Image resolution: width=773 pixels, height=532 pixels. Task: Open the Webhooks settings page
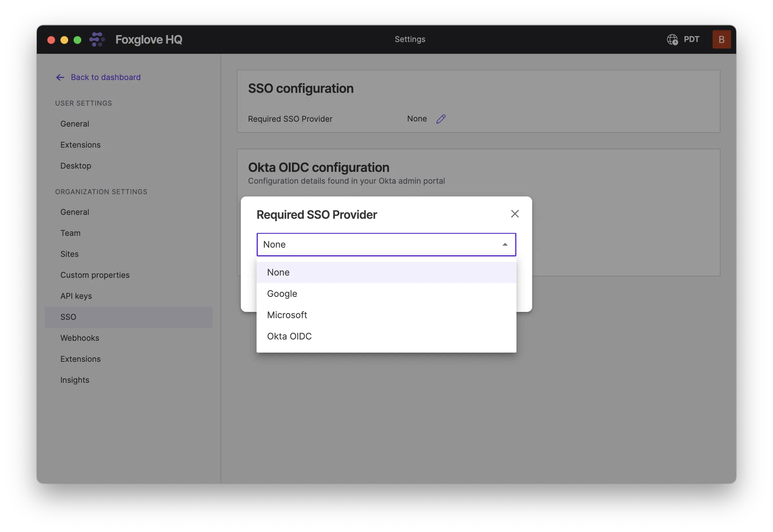[x=80, y=338]
